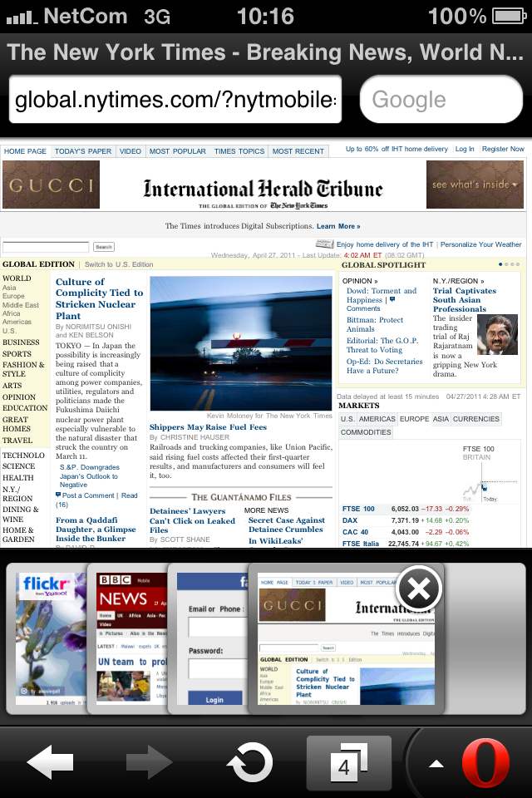532x798 pixels.
Task: Click the Log In link
Action: (x=465, y=150)
